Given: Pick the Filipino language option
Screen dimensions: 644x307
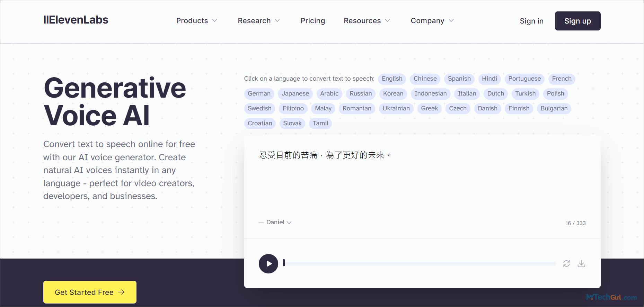Looking at the screenshot, I should (x=293, y=109).
